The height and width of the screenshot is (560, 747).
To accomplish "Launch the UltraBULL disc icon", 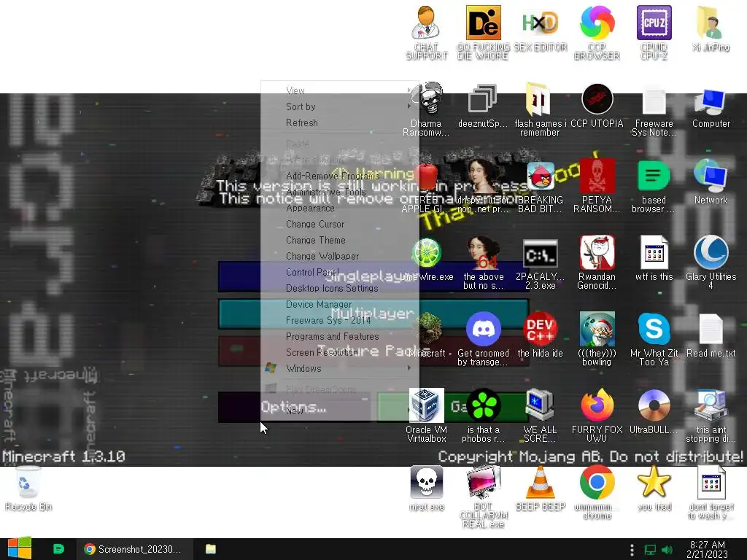I will pyautogui.click(x=654, y=405).
